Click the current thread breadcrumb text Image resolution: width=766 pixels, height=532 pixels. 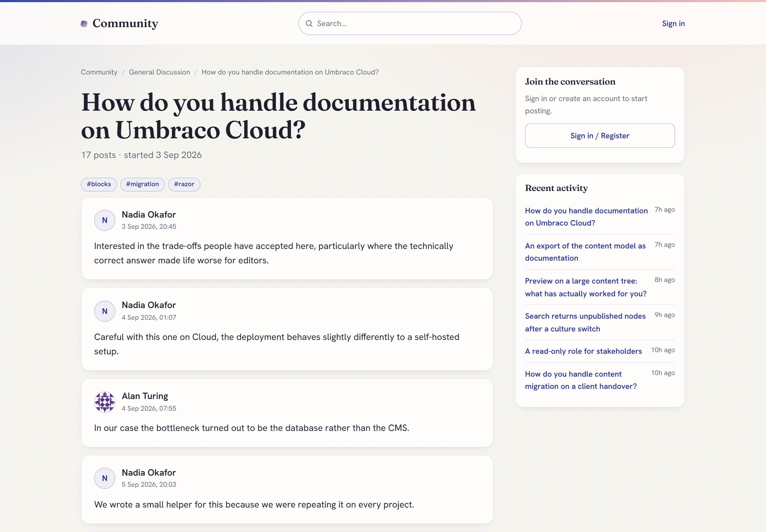(x=290, y=72)
